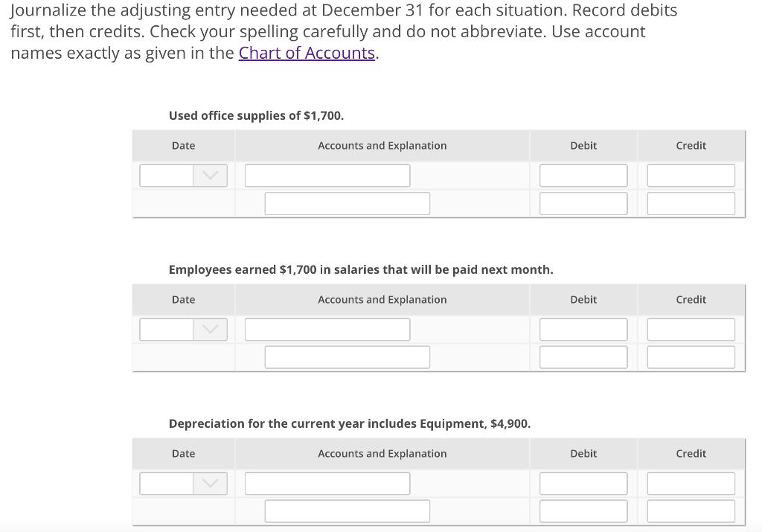Click the second-row Debit box in the salaries table
This screenshot has width=762, height=532.
click(583, 356)
